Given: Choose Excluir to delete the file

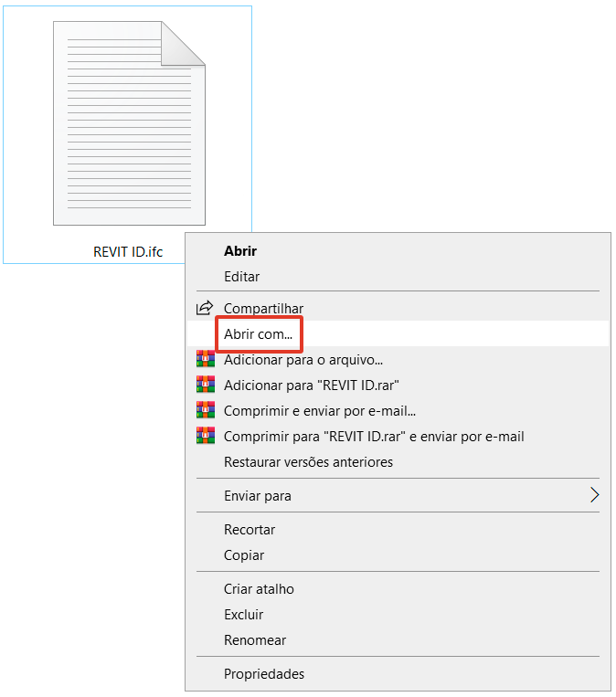Looking at the screenshot, I should [x=244, y=615].
